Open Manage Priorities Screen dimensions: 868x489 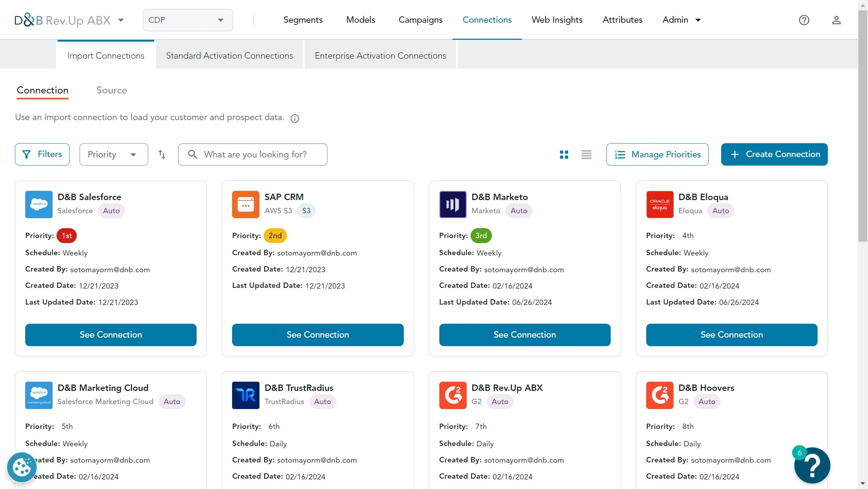pos(657,154)
